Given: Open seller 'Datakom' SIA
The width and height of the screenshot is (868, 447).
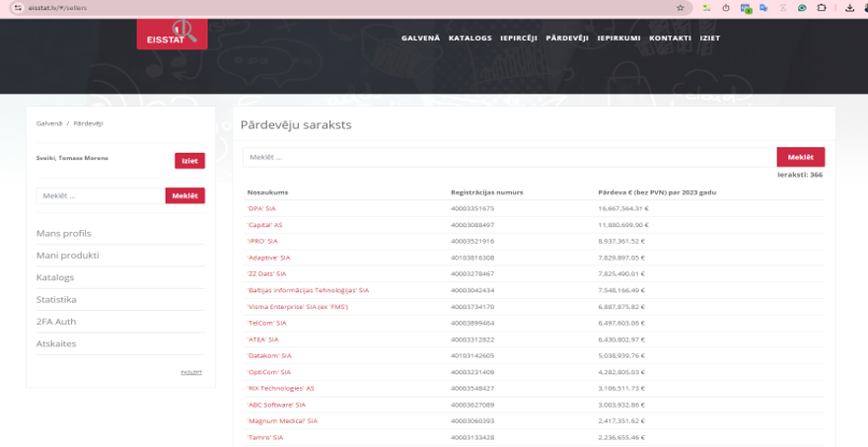Looking at the screenshot, I should 269,355.
